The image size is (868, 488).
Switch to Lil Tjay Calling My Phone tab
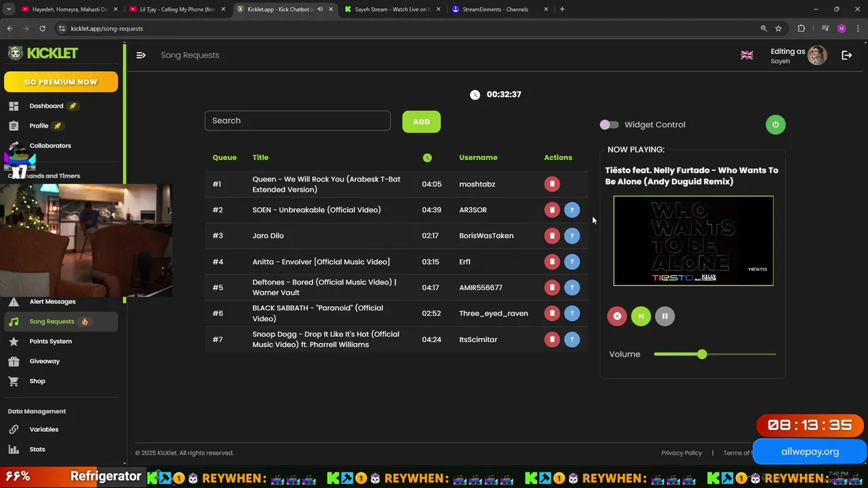click(178, 9)
